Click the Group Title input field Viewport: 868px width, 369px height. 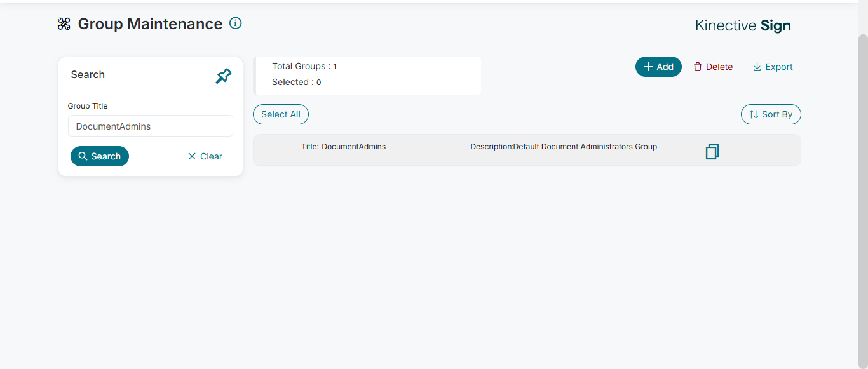point(151,126)
